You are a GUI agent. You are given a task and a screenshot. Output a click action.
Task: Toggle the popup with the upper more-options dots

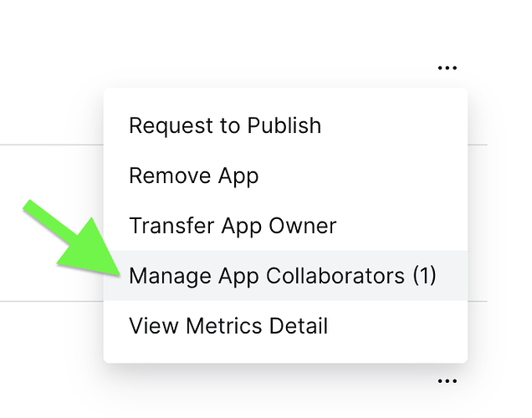[x=448, y=69]
